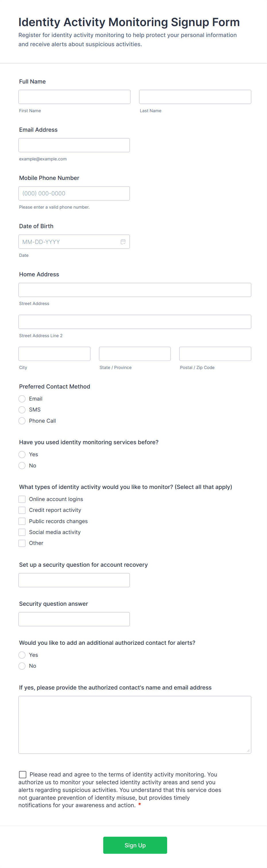Open the Date of Birth calendar picker icon
The width and height of the screenshot is (267, 868).
point(123,242)
